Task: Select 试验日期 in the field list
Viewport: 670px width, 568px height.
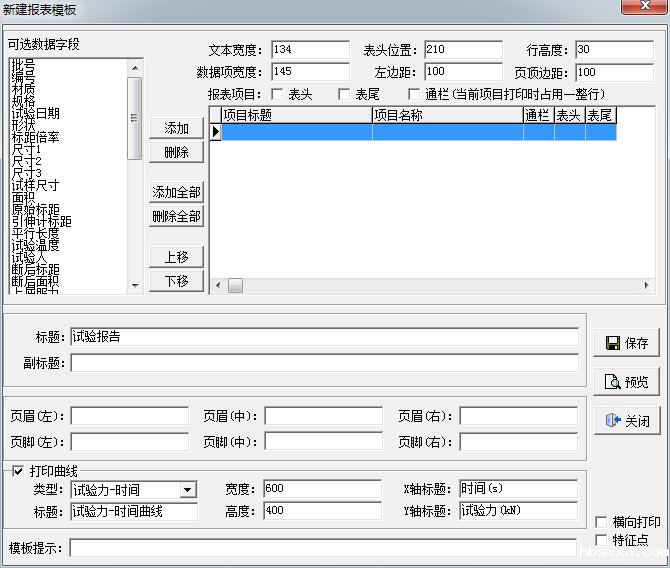Action: [x=35, y=114]
